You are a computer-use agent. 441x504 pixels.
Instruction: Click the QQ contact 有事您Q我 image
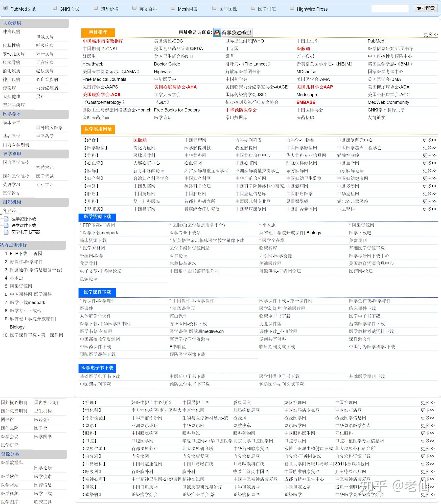[x=233, y=32]
